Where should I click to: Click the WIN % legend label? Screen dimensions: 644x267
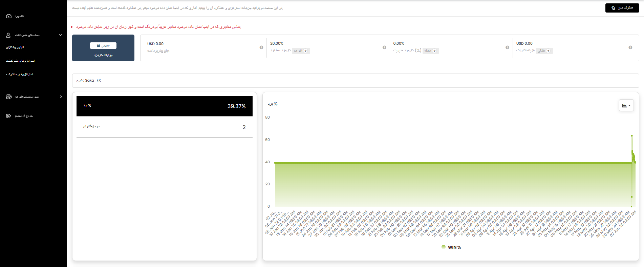click(454, 247)
